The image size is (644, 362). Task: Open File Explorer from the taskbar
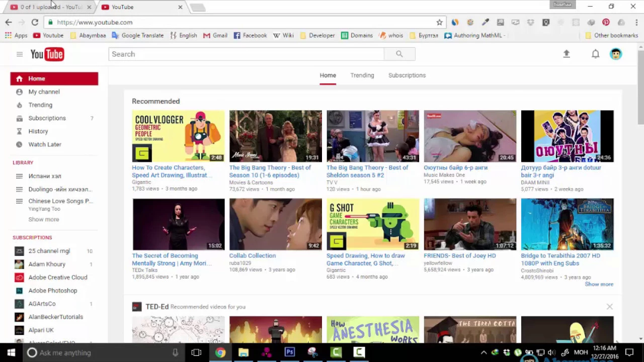[x=244, y=352]
